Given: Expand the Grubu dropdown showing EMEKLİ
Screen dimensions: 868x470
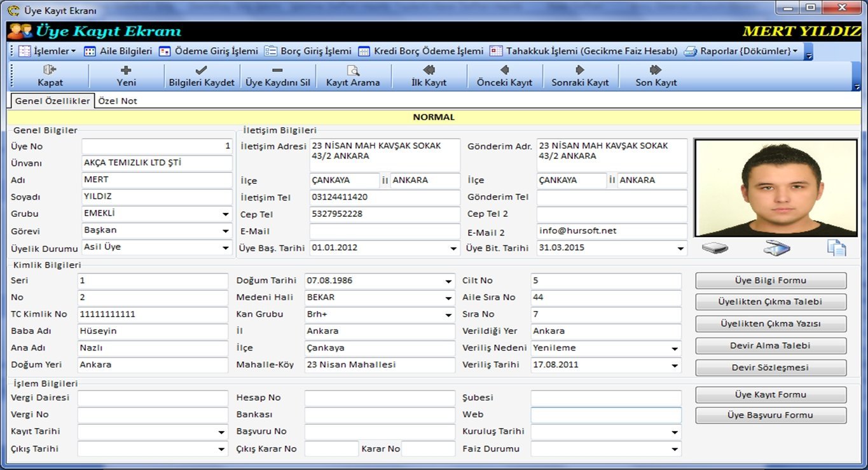Looking at the screenshot, I should (x=226, y=214).
